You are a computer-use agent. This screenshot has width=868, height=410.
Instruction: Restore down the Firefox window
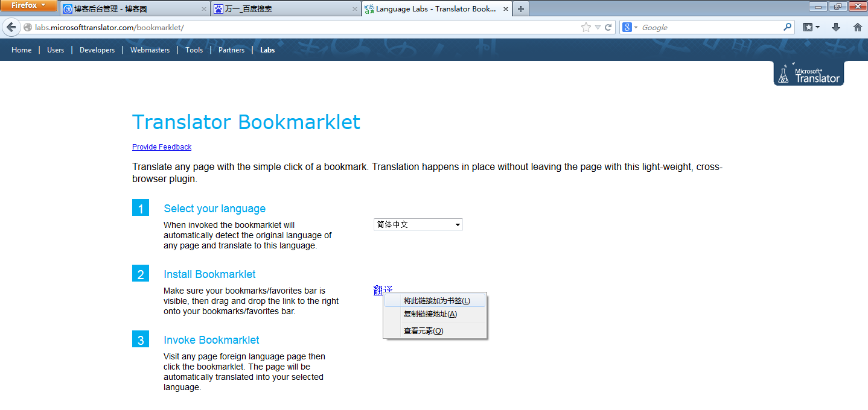pyautogui.click(x=838, y=6)
